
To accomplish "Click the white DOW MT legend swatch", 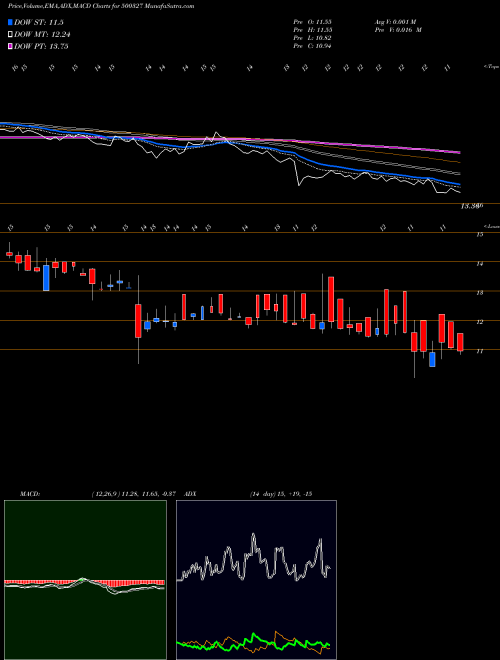I will click(x=11, y=35).
